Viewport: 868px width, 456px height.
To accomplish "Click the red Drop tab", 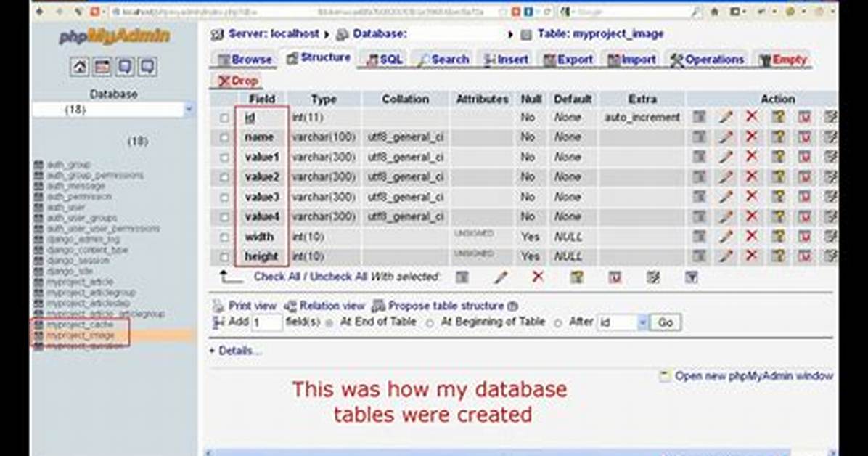I will [x=238, y=81].
